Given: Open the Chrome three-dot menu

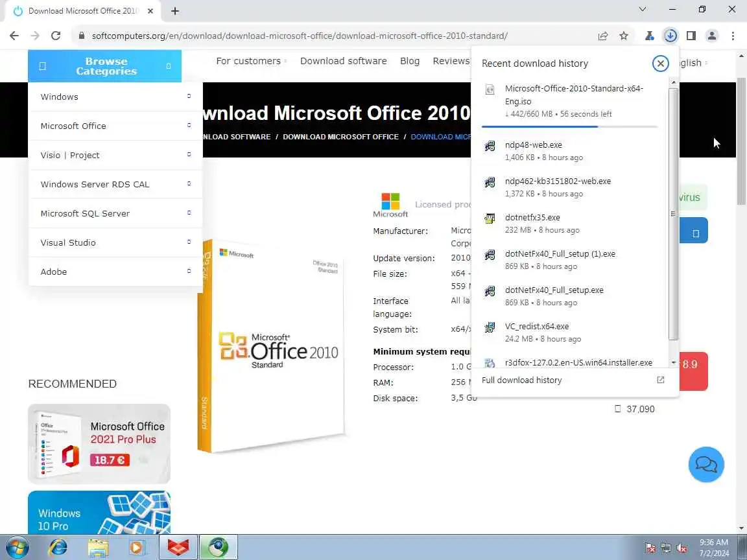Looking at the screenshot, I should (x=733, y=36).
